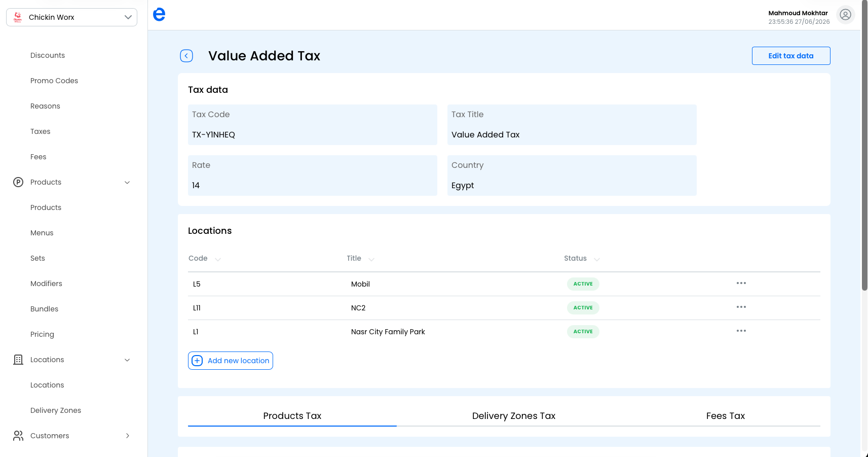
Task: Collapse the Locations sidebar group chevron
Action: (x=127, y=360)
